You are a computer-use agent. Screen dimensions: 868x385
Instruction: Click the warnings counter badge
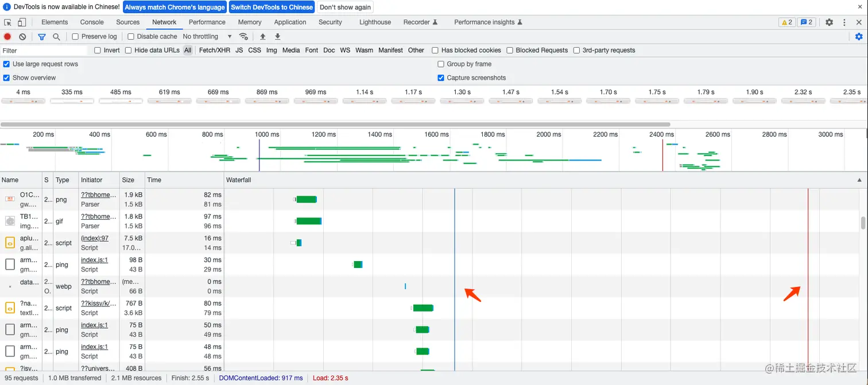point(787,22)
